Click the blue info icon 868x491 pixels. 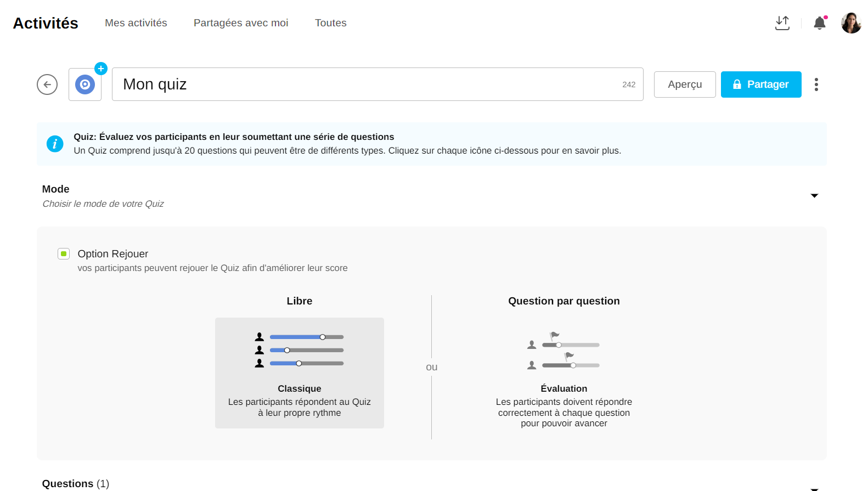click(x=55, y=144)
